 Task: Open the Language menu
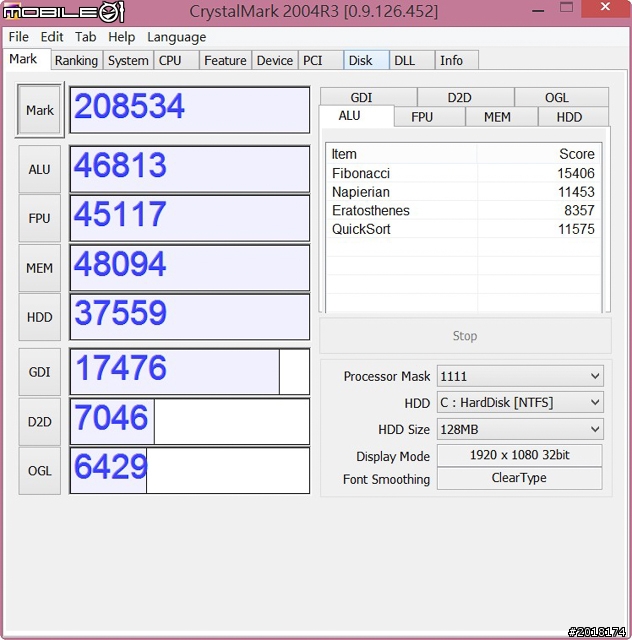[x=176, y=37]
